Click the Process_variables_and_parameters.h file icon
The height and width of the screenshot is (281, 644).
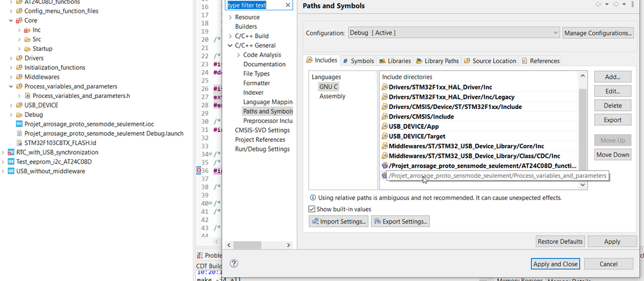(28, 96)
